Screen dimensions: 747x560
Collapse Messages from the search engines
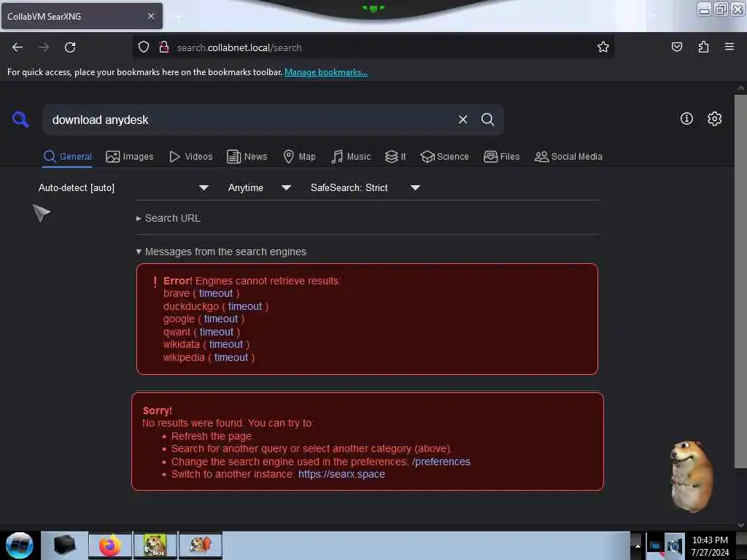(221, 252)
